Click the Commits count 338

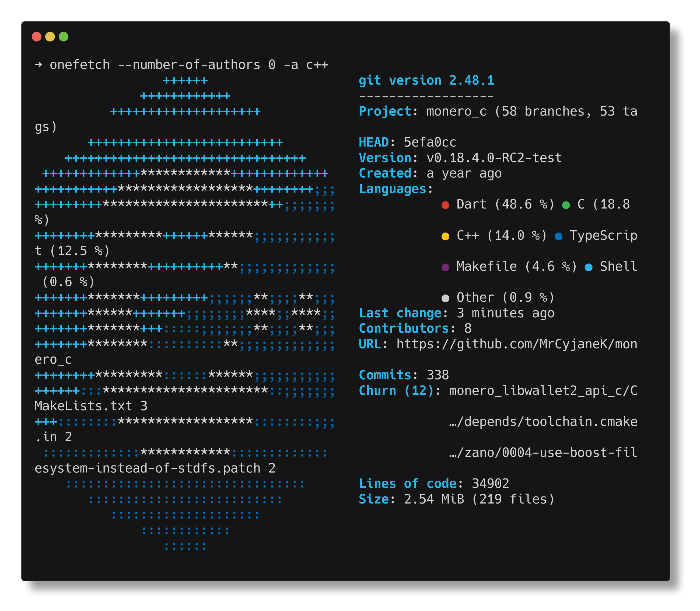pos(437,375)
